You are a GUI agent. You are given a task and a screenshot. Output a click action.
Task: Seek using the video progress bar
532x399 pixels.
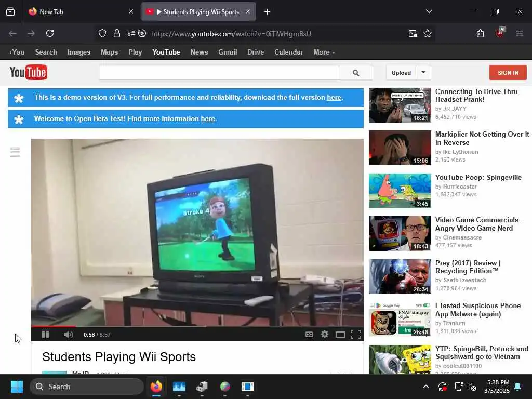point(197,326)
